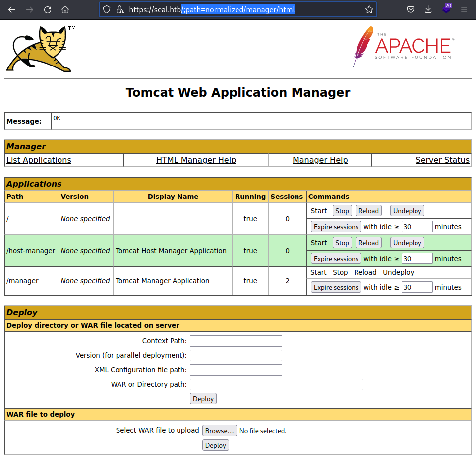Screen dimensions: 476x459
Task: Click the WAR or Directory path field
Action: 277,384
